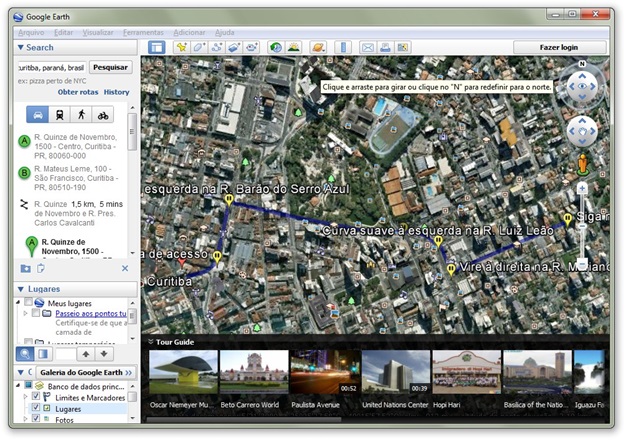Click the copy to clipboard icon
625x440 pixels.
(40, 268)
